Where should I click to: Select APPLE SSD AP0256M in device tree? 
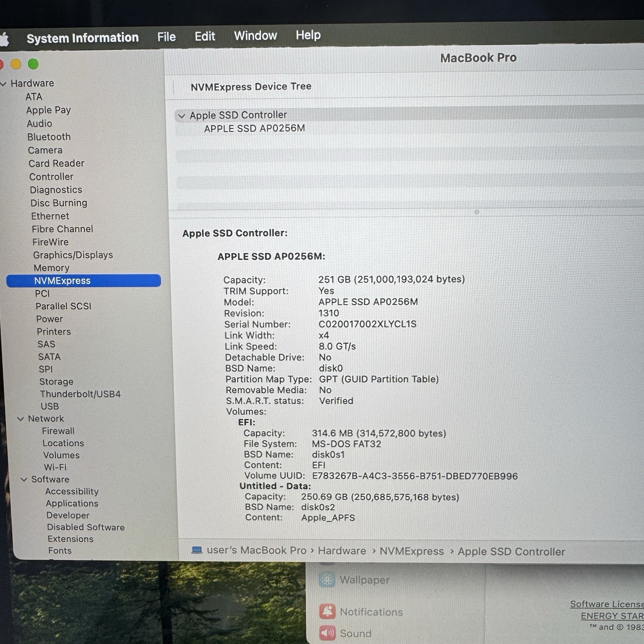pyautogui.click(x=254, y=128)
